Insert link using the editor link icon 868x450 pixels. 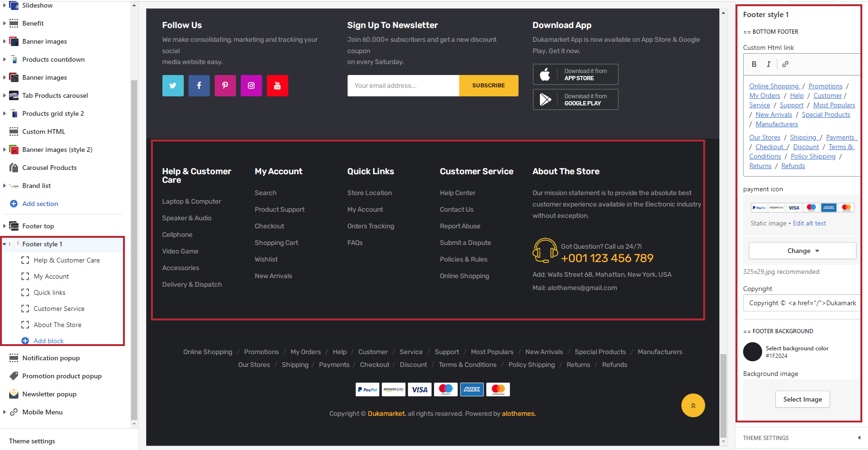click(x=785, y=64)
